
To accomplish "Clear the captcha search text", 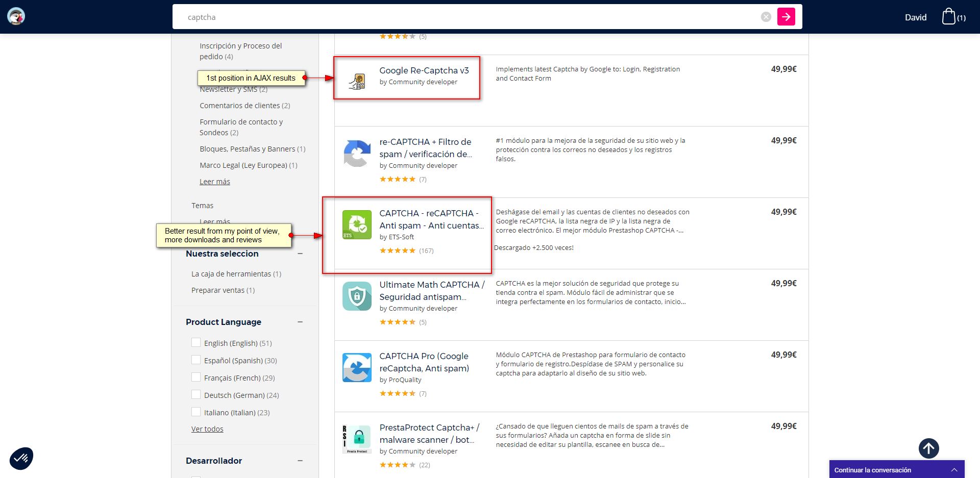I will tap(766, 17).
